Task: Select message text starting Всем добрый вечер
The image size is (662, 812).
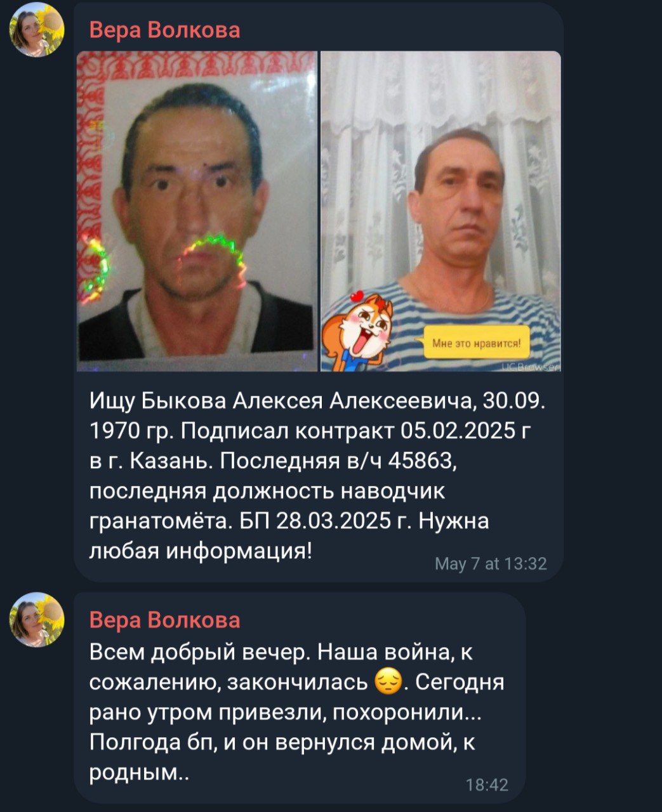Action: pos(296,712)
